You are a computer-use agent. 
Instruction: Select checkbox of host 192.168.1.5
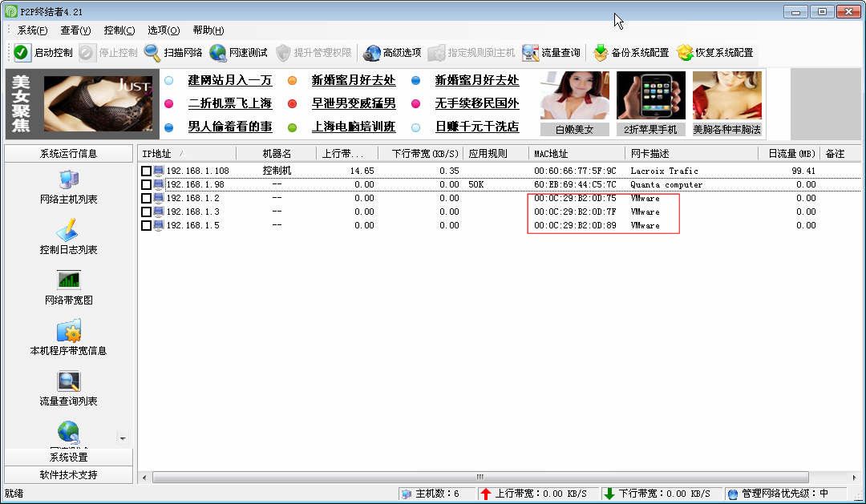click(x=146, y=226)
